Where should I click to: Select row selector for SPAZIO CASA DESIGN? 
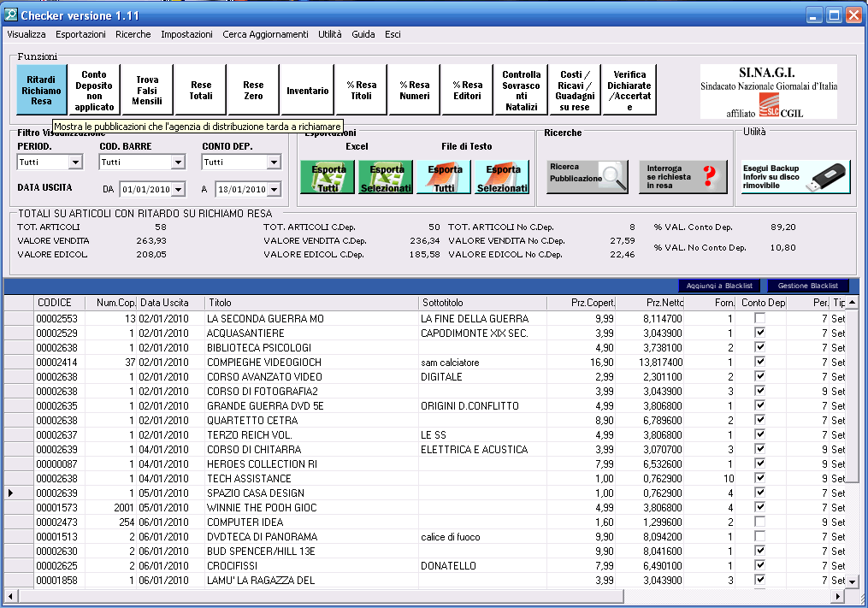pyautogui.click(x=19, y=493)
